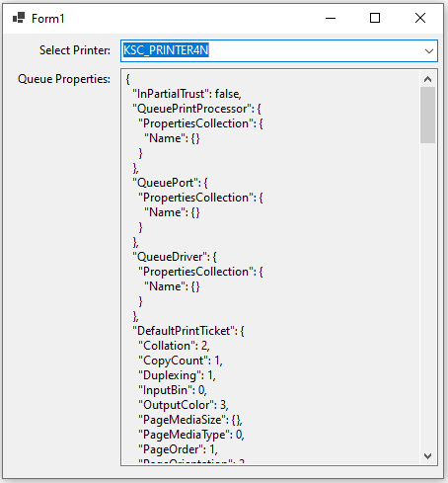Click "Name": {} under QueueDriver
448x483 pixels.
(172, 286)
